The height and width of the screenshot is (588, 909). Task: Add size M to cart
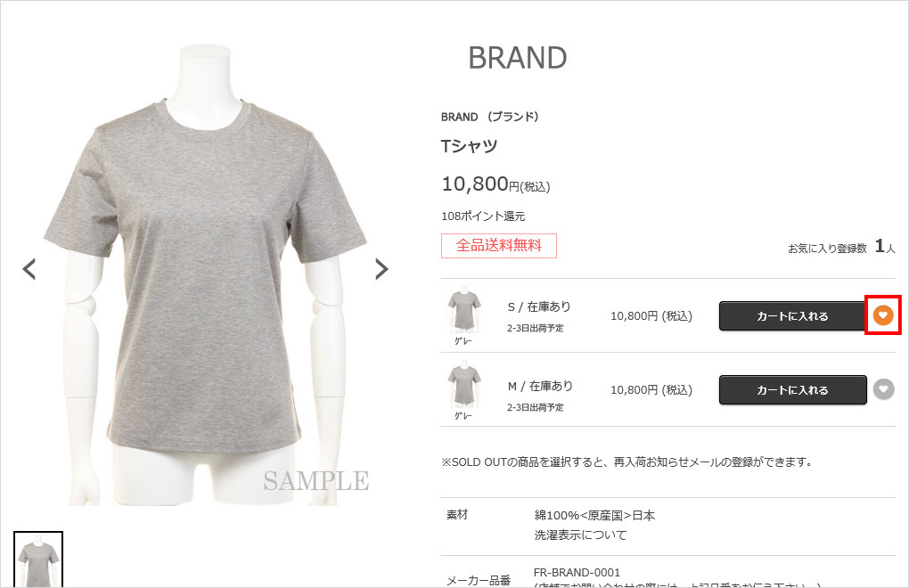(x=792, y=390)
